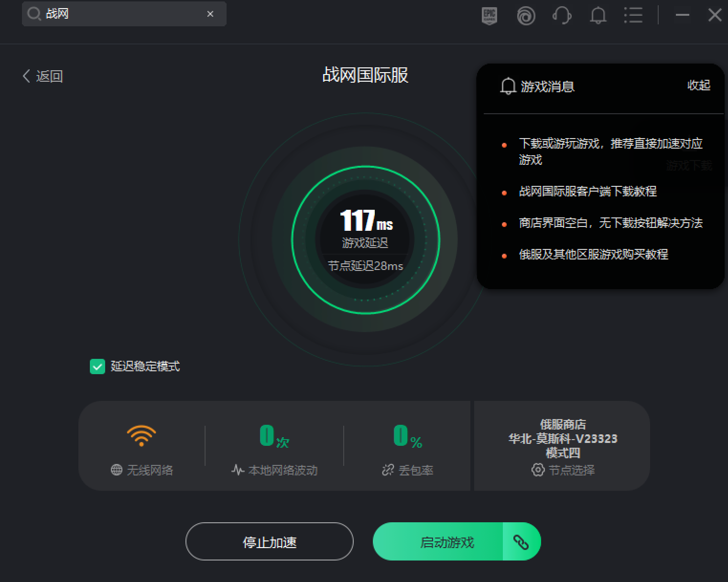This screenshot has height=582, width=728.
Task: Open the Epic Games icon in top bar
Action: coord(489,16)
